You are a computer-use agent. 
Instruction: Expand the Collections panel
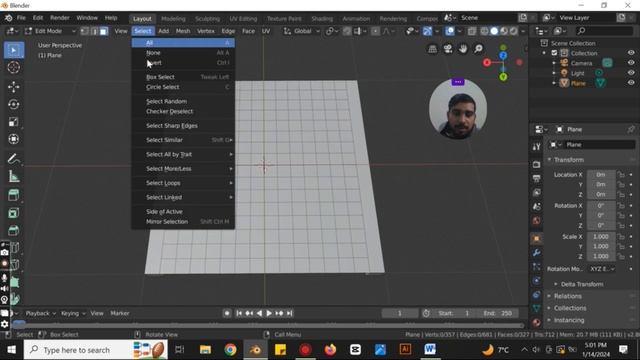pos(570,308)
